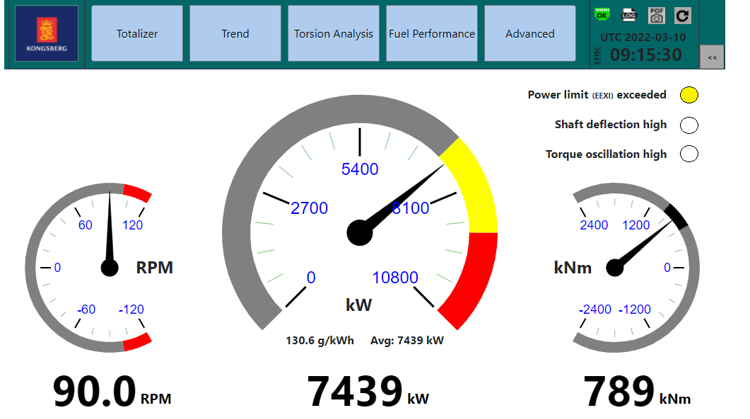Click the UTC time display 09:15:30
The height and width of the screenshot is (419, 750).
645,55
